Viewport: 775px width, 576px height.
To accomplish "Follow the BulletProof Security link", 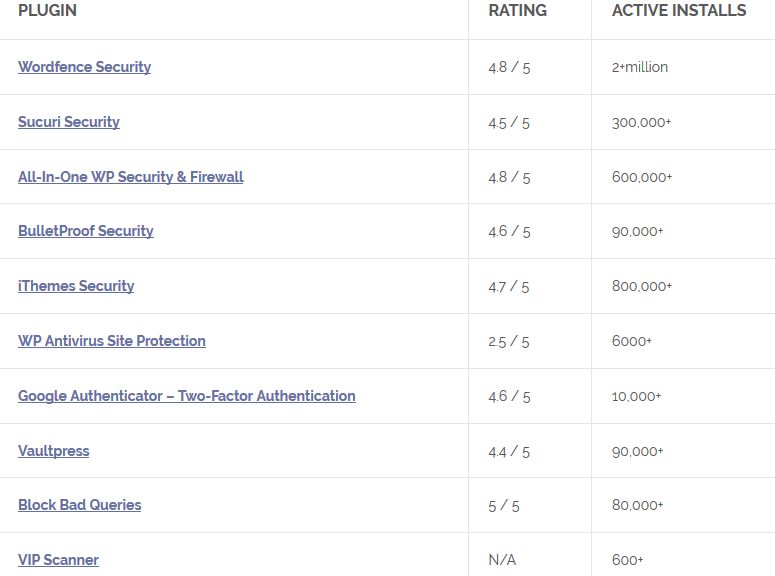I will point(86,231).
